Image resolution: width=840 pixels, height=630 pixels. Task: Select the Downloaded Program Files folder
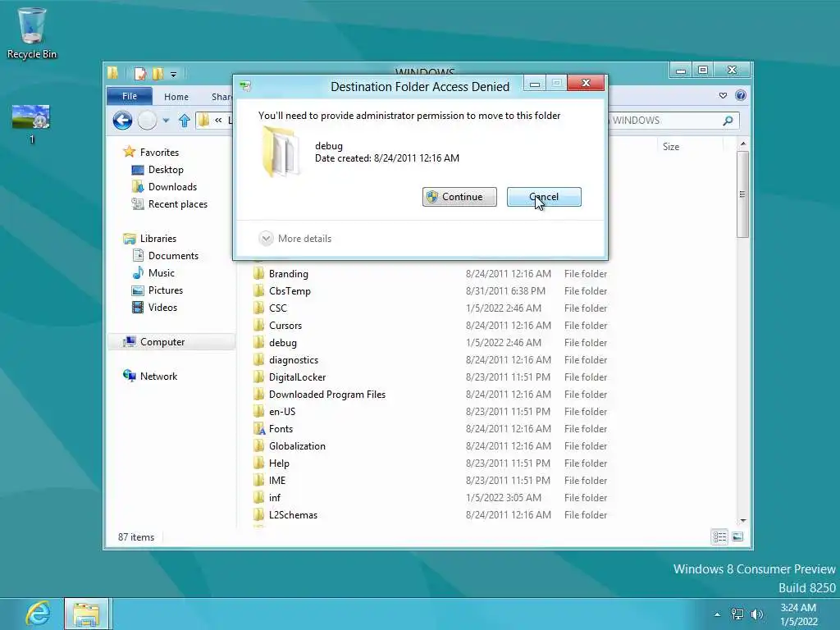tap(326, 395)
